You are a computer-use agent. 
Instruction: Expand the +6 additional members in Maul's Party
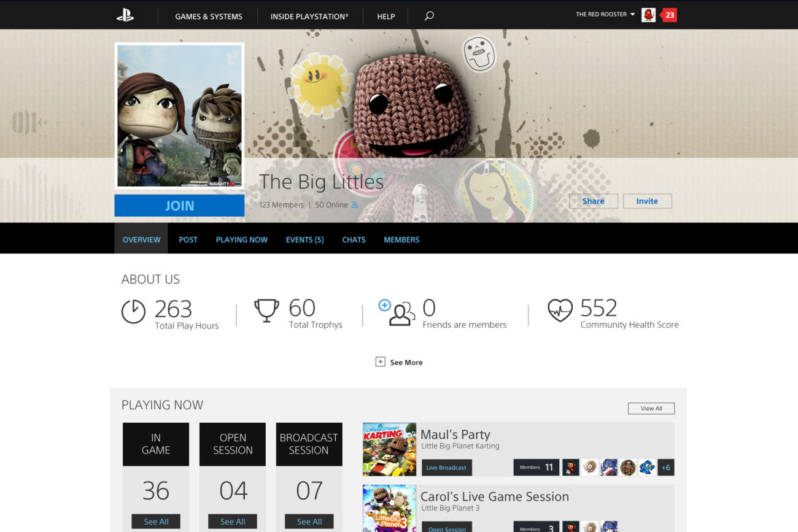coord(665,468)
